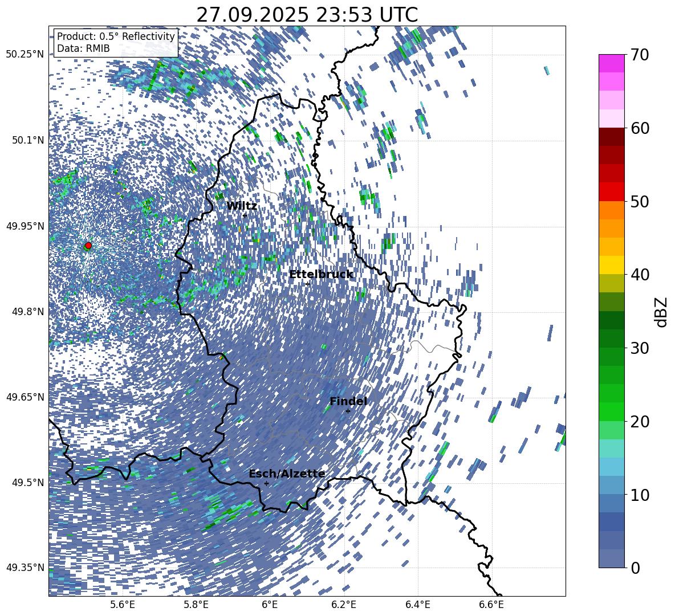The width and height of the screenshot is (675, 616).
Task: Click the Data: RMIB text
Action: tap(83, 48)
